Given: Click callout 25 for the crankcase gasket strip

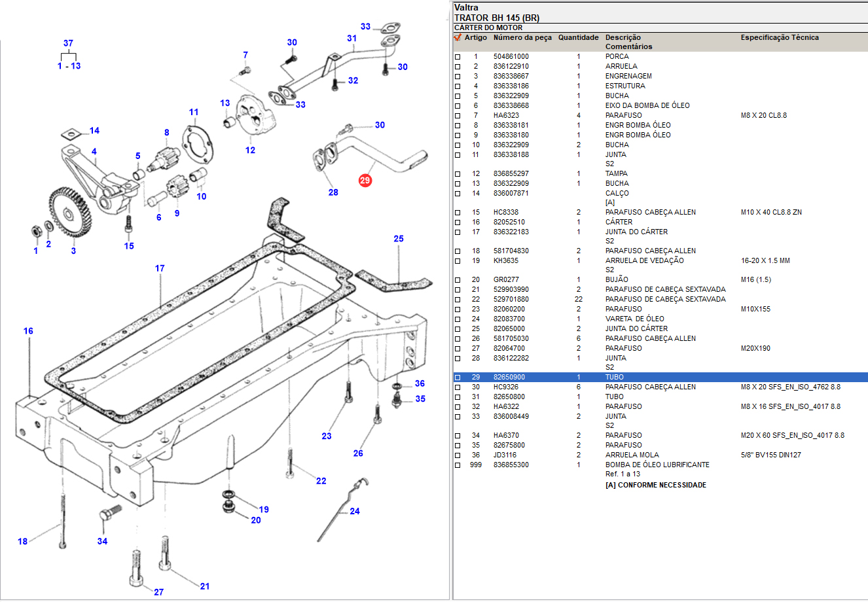Looking at the screenshot, I should 399,239.
